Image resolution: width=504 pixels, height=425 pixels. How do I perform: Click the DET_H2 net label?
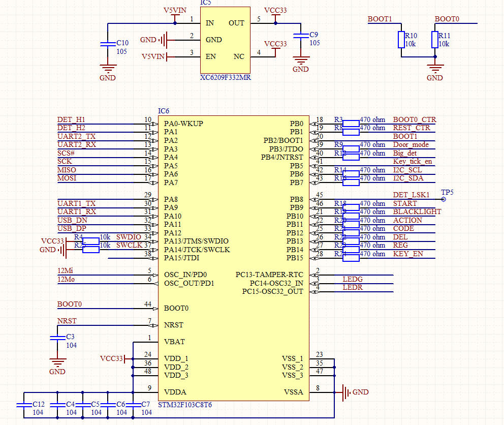click(71, 128)
